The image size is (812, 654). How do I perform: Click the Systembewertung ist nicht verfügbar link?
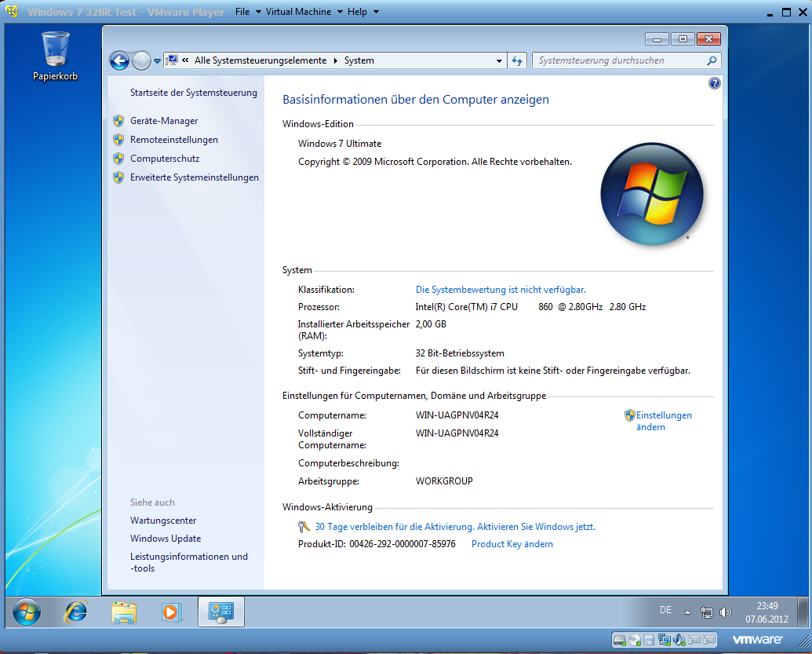pos(501,290)
